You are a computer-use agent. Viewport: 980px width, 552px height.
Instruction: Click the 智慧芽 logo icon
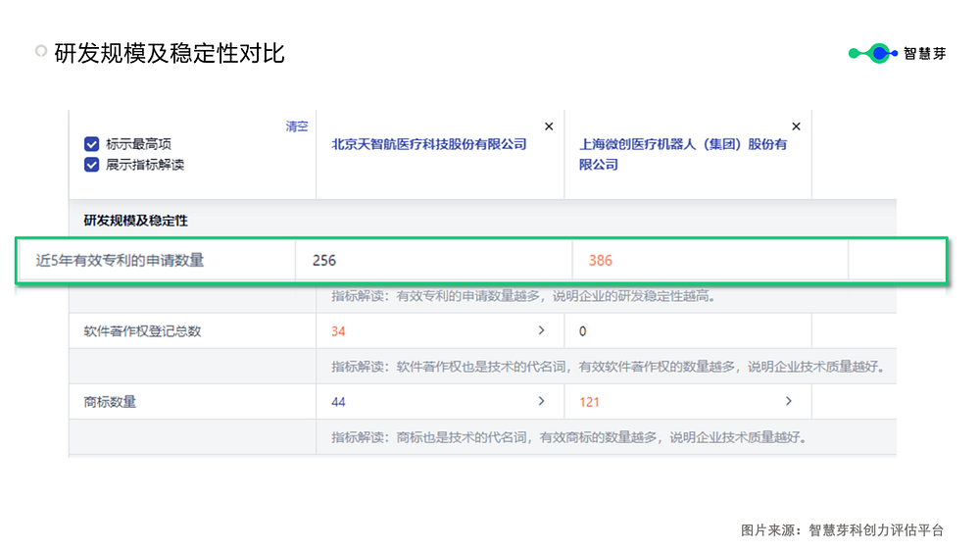coord(873,54)
